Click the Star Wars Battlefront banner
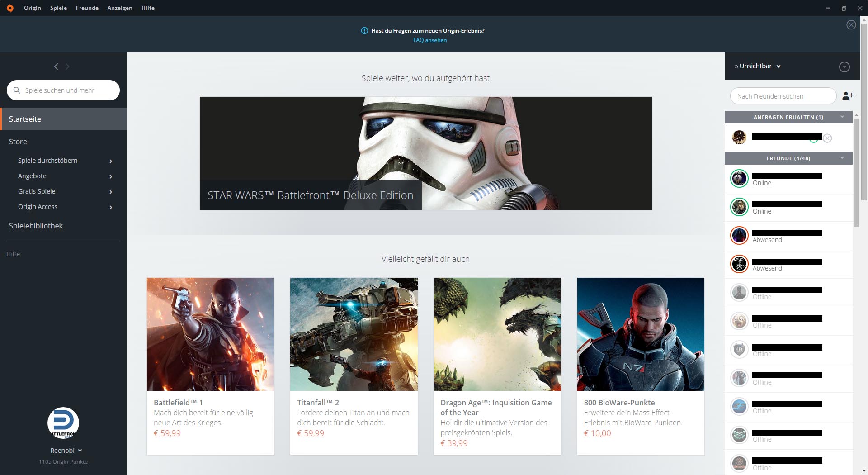The width and height of the screenshot is (868, 475). pyautogui.click(x=426, y=153)
